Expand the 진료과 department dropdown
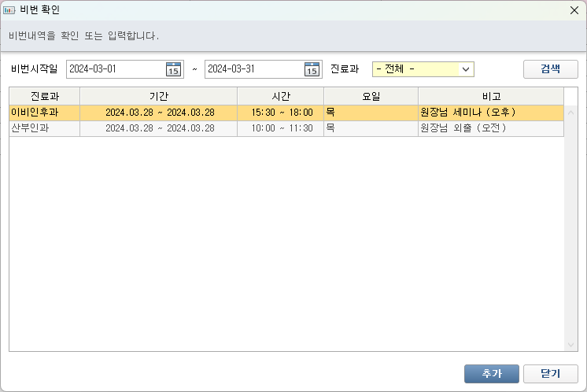 pos(466,69)
